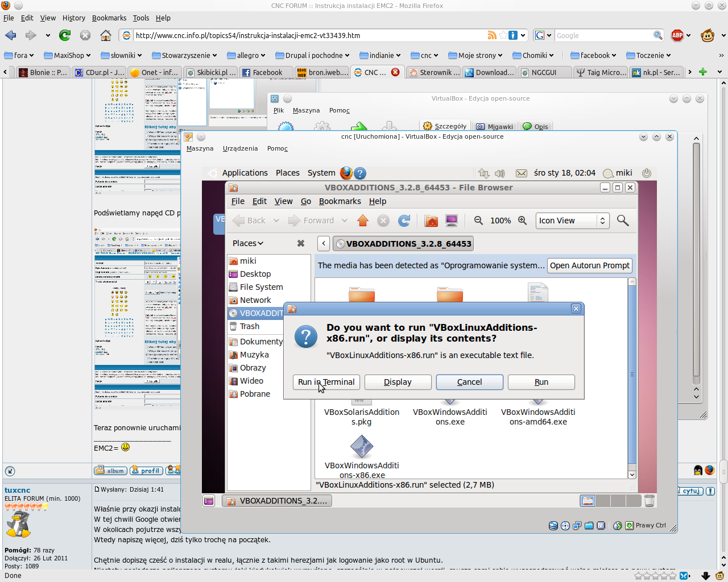Click VBOXADDITIONS taskbar button in guest panel
Screen dimensions: 728x582
pyautogui.click(x=276, y=501)
